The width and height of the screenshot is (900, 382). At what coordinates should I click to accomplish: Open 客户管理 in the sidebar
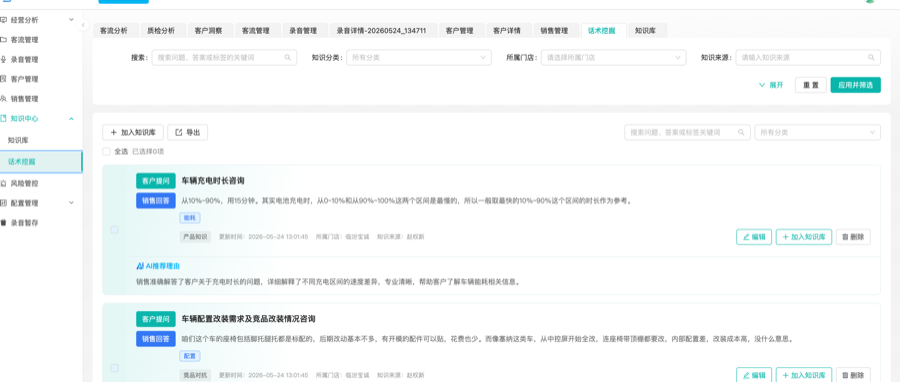(x=24, y=79)
